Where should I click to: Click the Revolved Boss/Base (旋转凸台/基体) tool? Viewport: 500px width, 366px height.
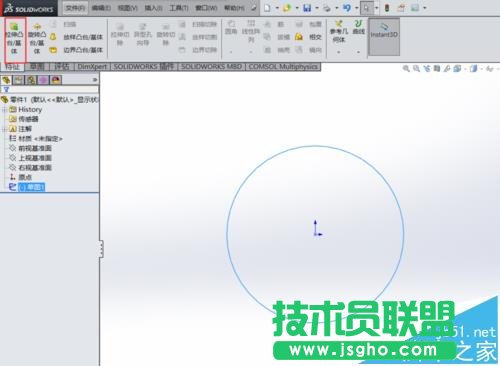(x=37, y=39)
